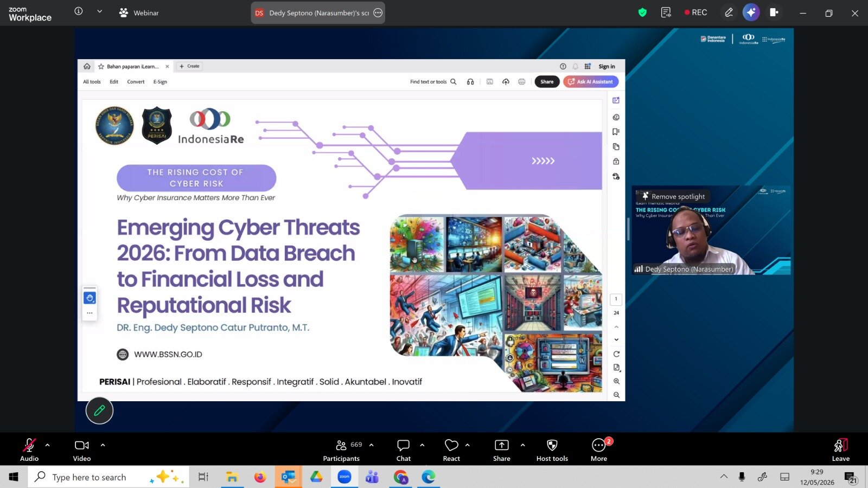Select the Bahan paparan iLearn tab

[x=133, y=67]
